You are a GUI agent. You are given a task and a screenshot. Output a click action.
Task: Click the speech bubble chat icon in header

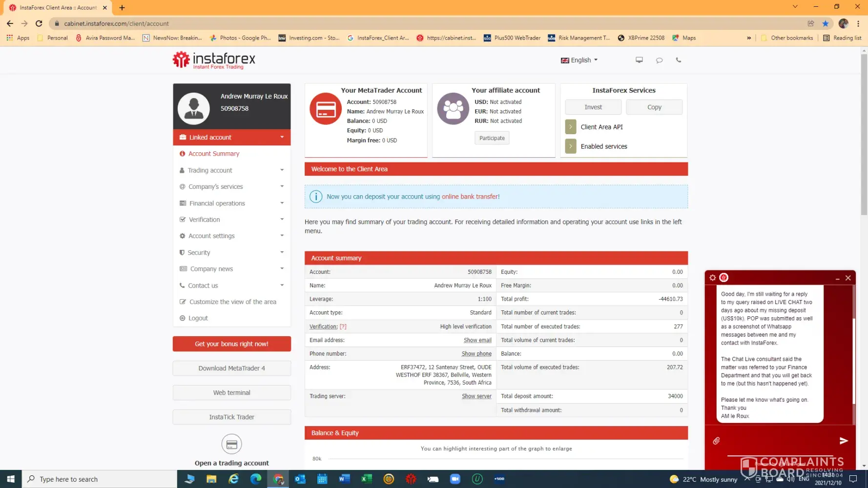[659, 60]
